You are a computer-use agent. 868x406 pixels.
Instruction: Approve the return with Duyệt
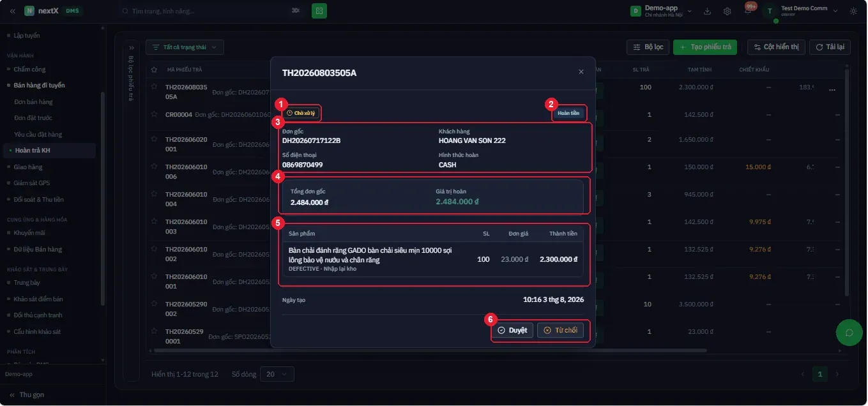(512, 331)
